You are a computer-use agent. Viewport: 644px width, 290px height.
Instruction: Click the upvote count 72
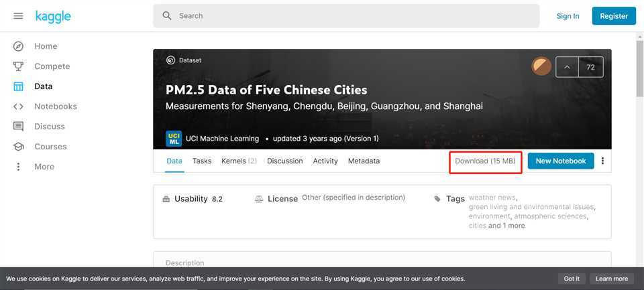pyautogui.click(x=590, y=67)
